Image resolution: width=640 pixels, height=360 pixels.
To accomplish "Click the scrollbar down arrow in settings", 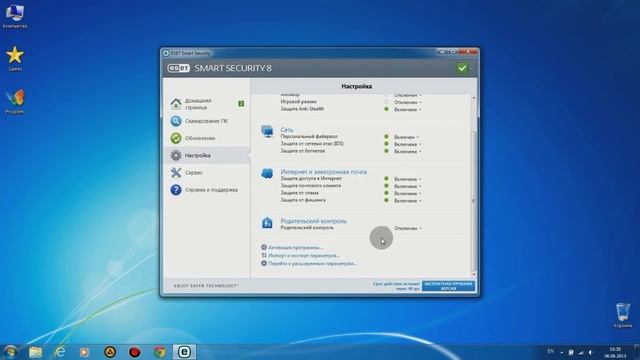I will [x=473, y=274].
